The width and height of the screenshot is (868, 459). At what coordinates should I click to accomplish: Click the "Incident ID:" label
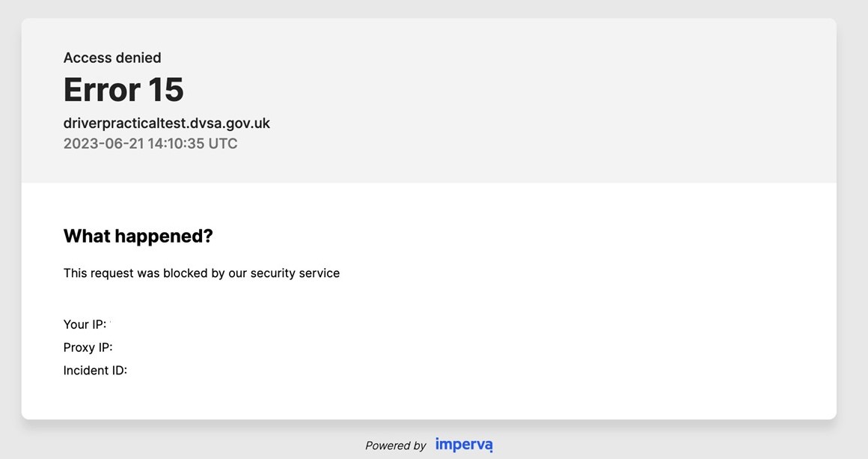95,370
